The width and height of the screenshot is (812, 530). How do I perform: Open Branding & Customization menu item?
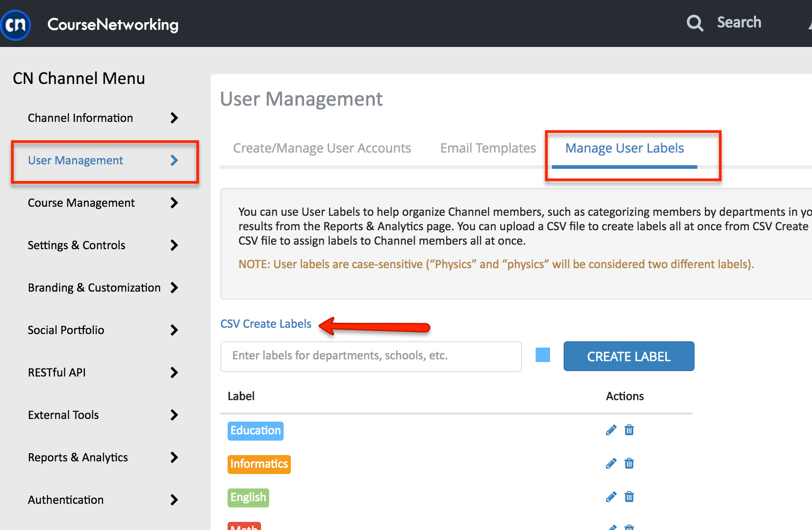(94, 288)
